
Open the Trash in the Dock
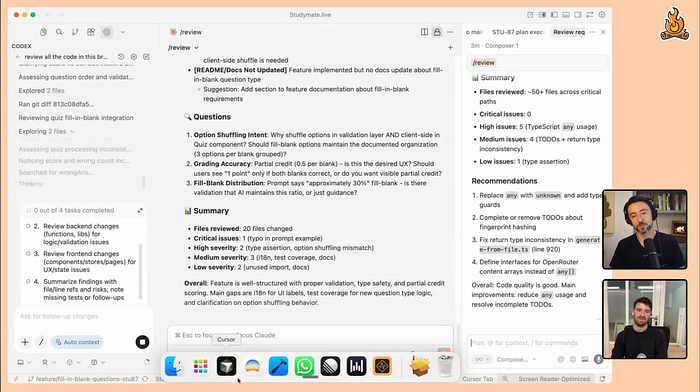(445, 367)
